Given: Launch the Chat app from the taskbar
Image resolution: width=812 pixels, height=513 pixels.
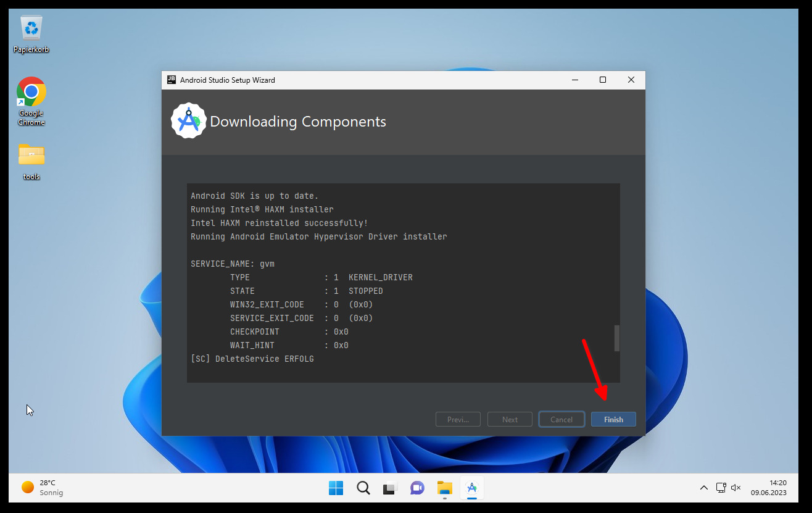Looking at the screenshot, I should 417,488.
